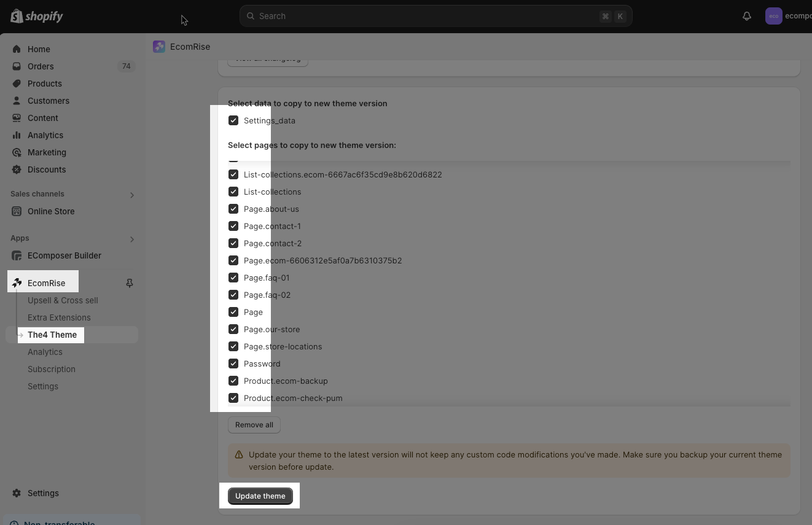Uncheck Page.ecom-6606312e5af0a7b6310375b2 checkbox

click(233, 260)
